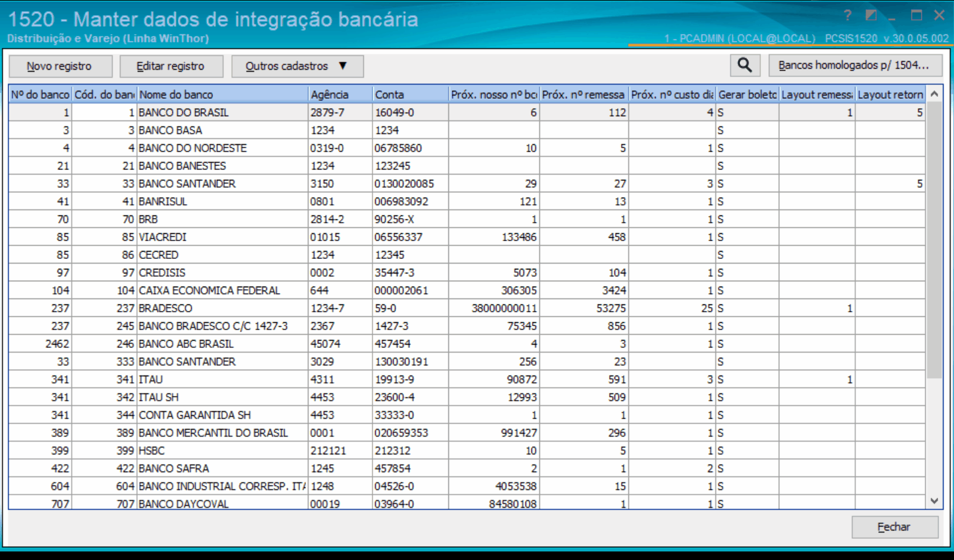Select BANCO SANTANDER with agência 3150
954x560 pixels.
point(467,183)
